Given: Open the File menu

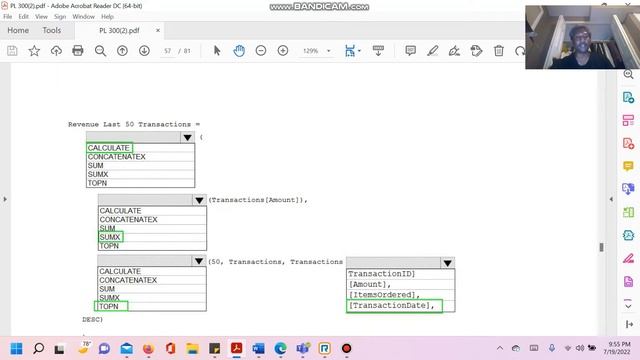Looking at the screenshot, I should [x=8, y=17].
